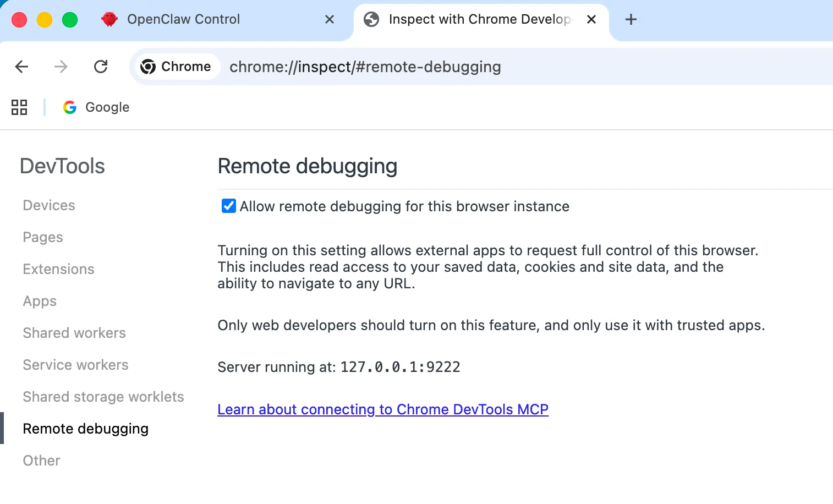The height and width of the screenshot is (504, 833).
Task: Open a new tab with plus button
Action: click(631, 19)
